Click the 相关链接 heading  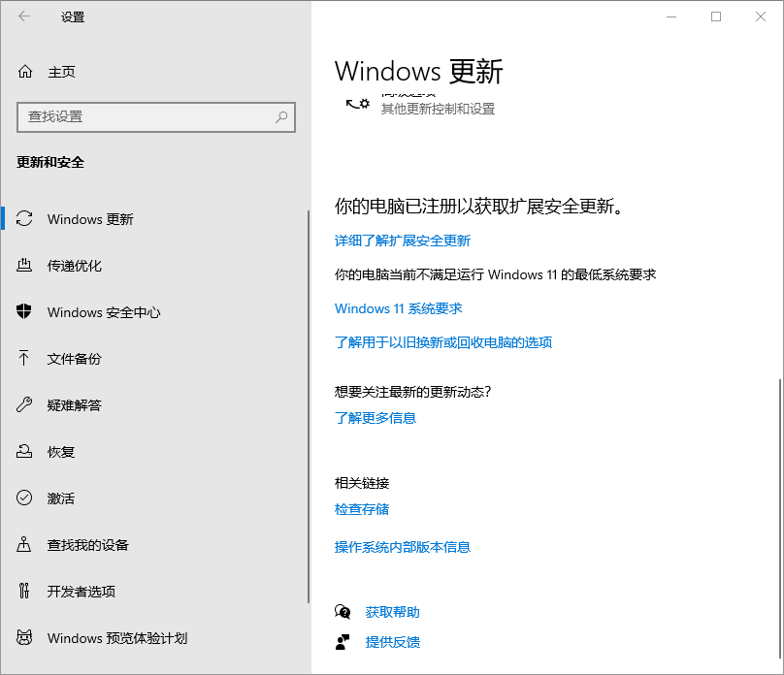tap(362, 483)
